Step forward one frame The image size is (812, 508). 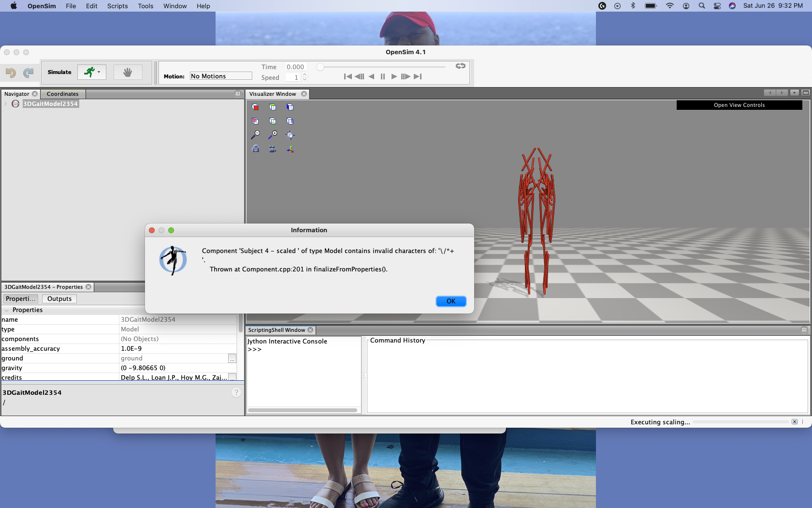click(406, 76)
